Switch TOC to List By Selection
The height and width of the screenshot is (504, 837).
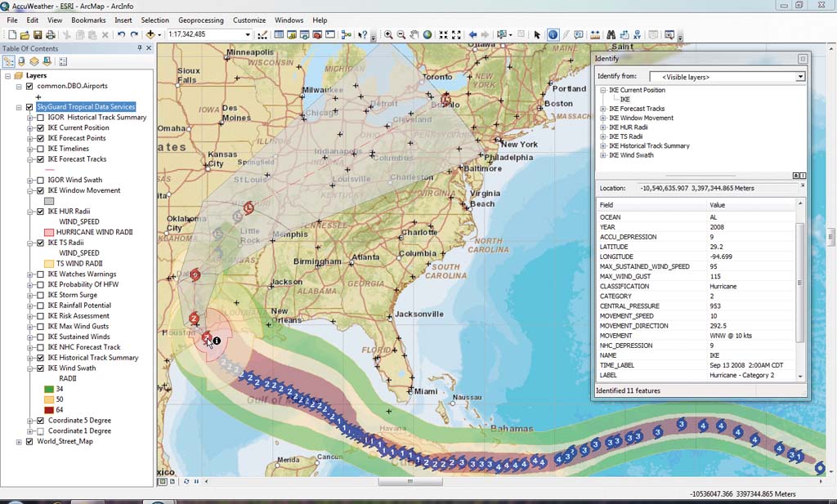pyautogui.click(x=47, y=61)
